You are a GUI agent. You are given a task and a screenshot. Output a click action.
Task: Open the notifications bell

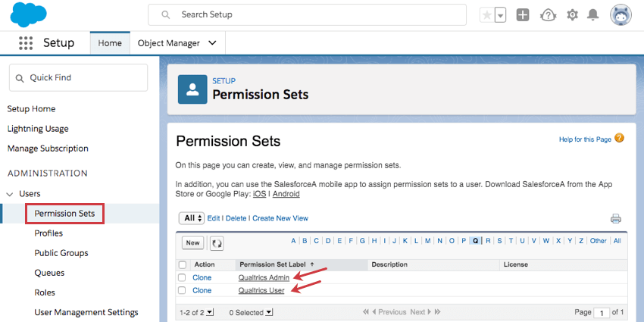(x=592, y=15)
